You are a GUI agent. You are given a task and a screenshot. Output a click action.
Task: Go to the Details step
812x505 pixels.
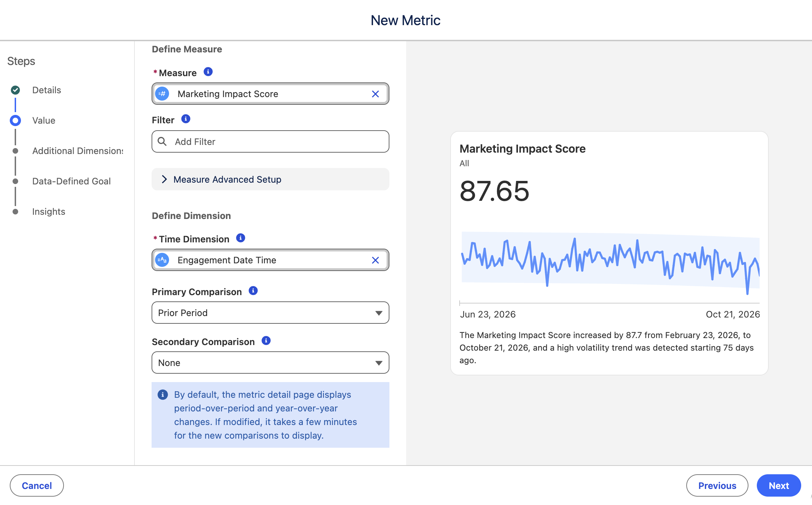point(46,90)
